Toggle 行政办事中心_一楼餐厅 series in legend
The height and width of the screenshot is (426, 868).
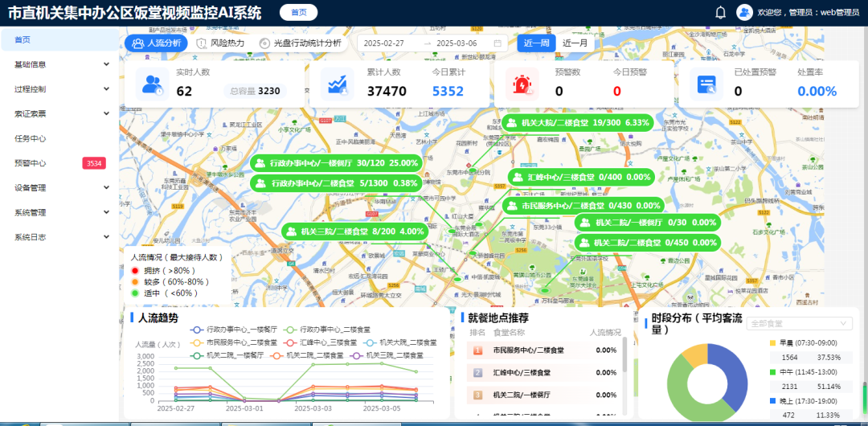pos(233,330)
